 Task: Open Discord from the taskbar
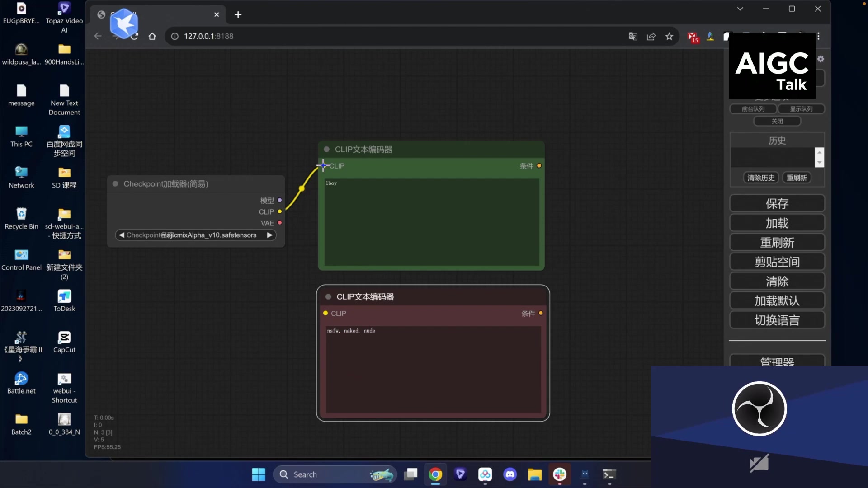pyautogui.click(x=510, y=474)
